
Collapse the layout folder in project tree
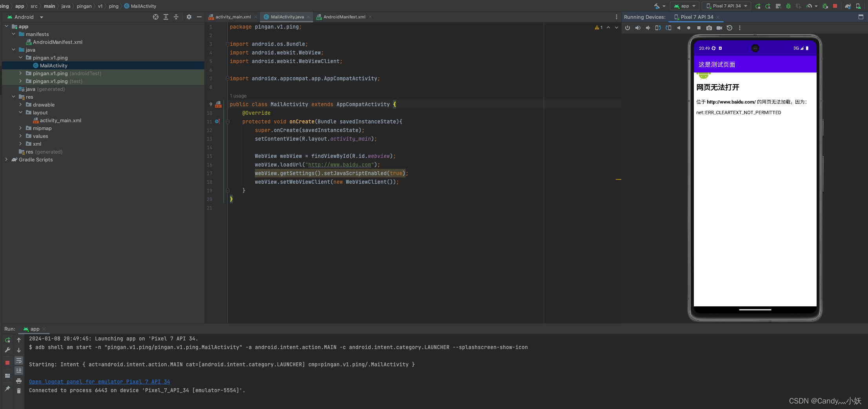pos(21,112)
